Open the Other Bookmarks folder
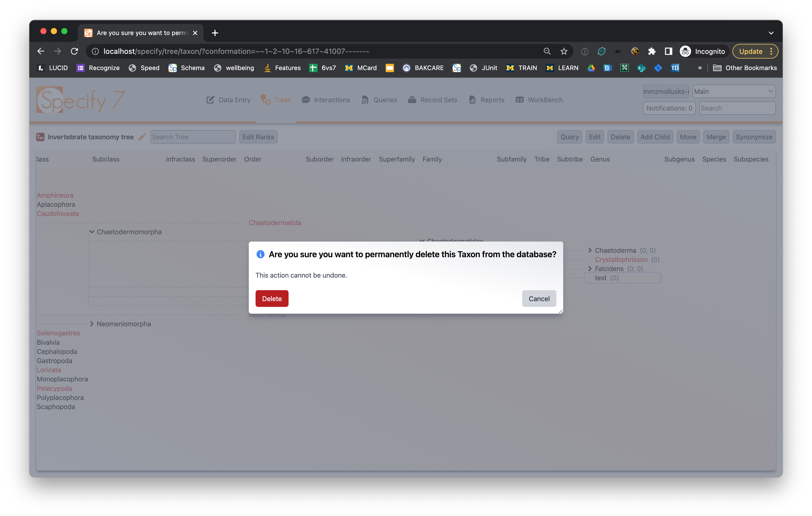This screenshot has width=812, height=516. click(x=745, y=68)
